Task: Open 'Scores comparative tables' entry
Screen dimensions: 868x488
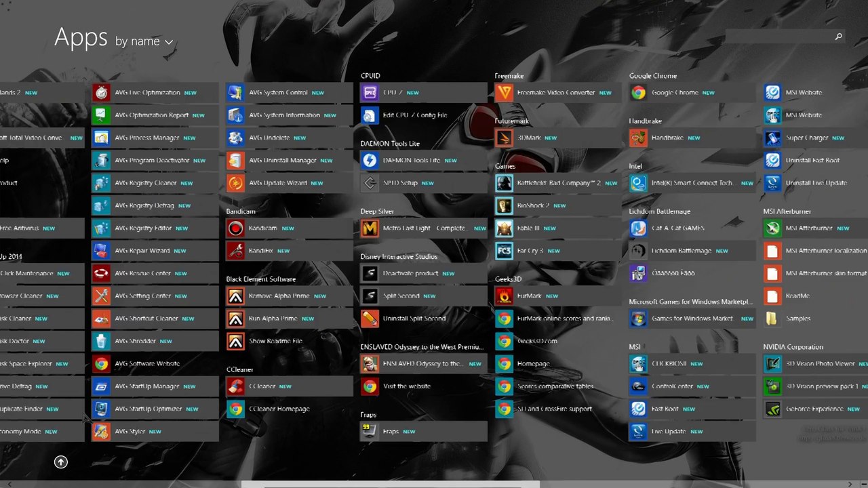Action: click(x=555, y=386)
